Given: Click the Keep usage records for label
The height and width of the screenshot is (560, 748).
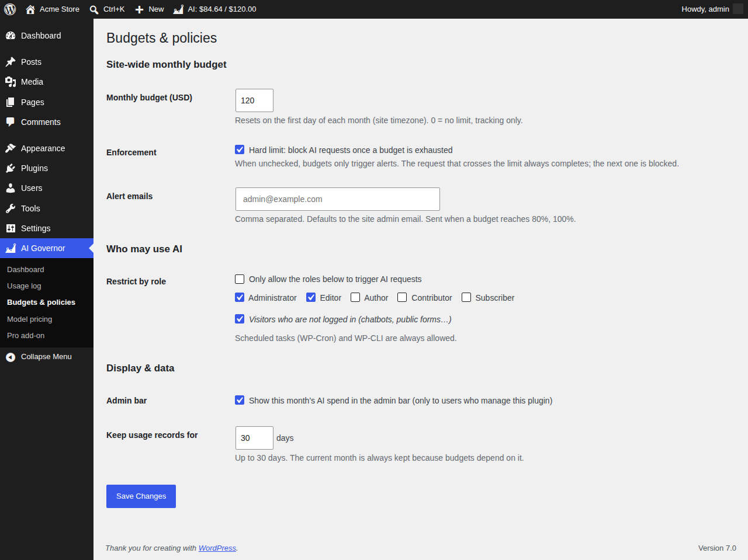Looking at the screenshot, I should point(152,435).
